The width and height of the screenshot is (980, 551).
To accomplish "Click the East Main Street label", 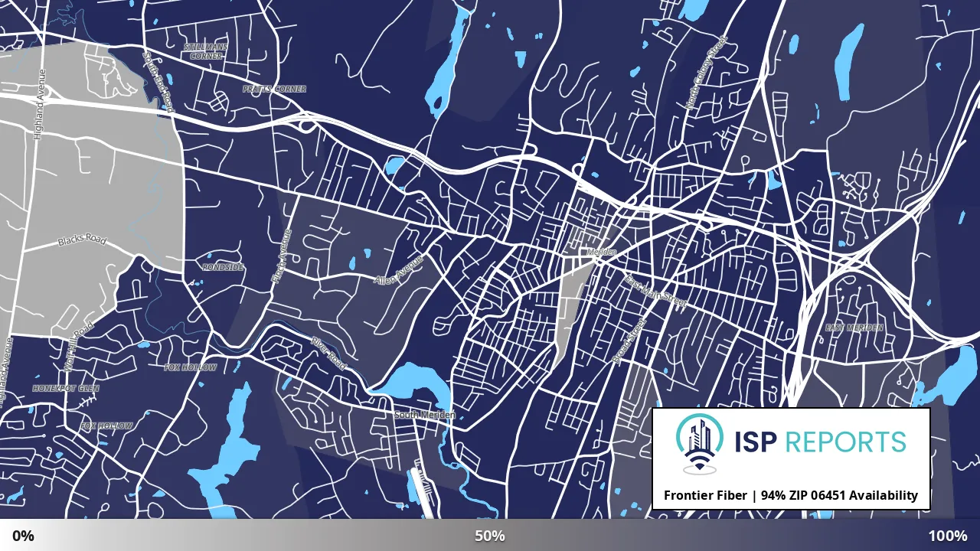I will (x=656, y=291).
